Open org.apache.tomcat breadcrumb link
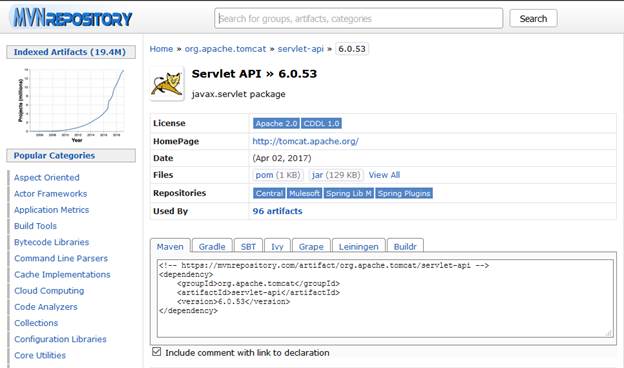The height and width of the screenshot is (368, 624). click(225, 49)
